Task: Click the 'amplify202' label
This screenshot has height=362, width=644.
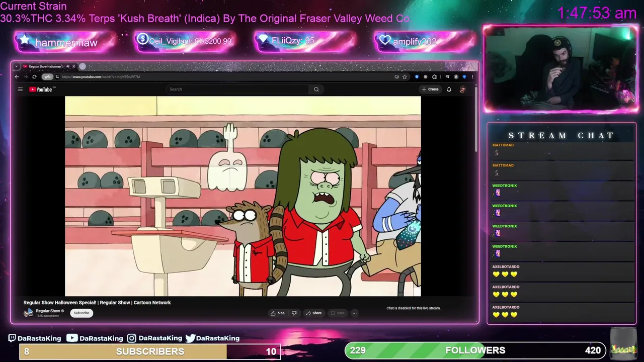Action: point(415,42)
